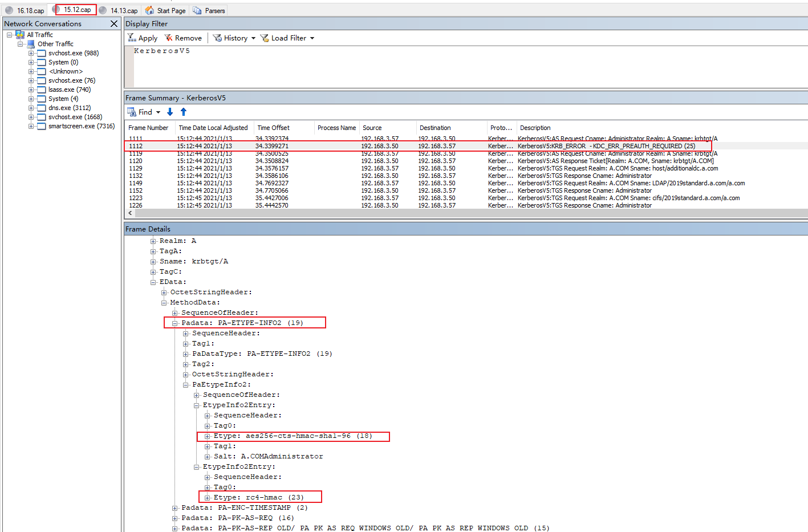Expand Padata: PA-PK-AS-REQ (16)
This screenshot has height=532, width=808.
click(174, 518)
